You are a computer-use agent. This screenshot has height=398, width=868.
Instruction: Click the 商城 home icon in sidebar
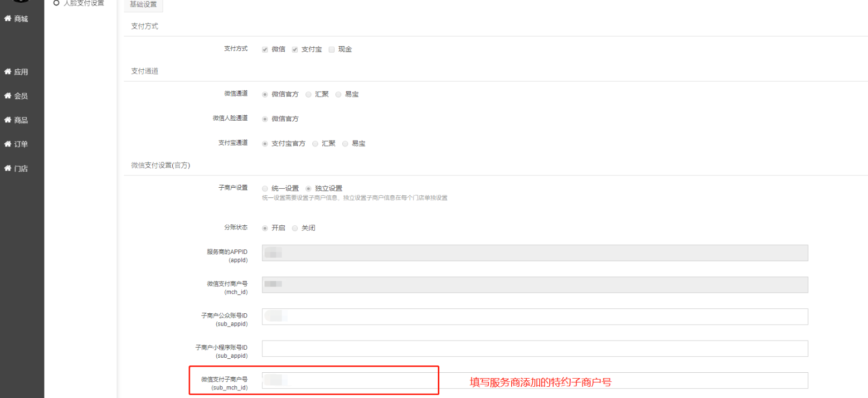(8, 19)
